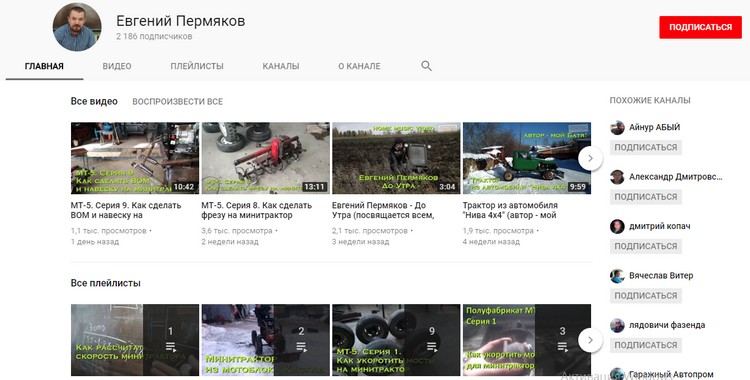750x380 pixels.
Task: Open Айнур АБЫЙ channel avatar
Action: 617,128
